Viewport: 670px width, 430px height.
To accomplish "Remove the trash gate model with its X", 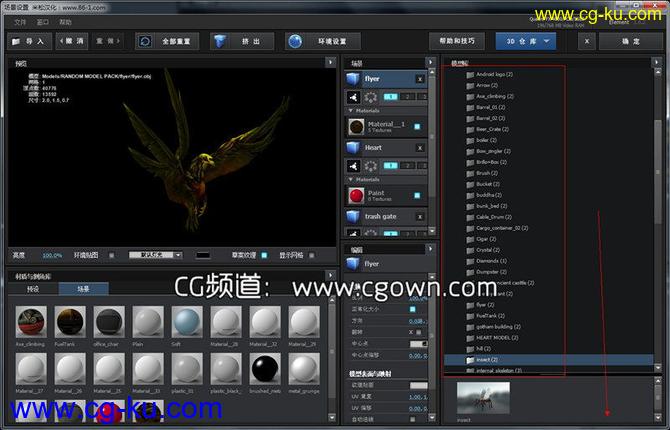I will (x=420, y=217).
